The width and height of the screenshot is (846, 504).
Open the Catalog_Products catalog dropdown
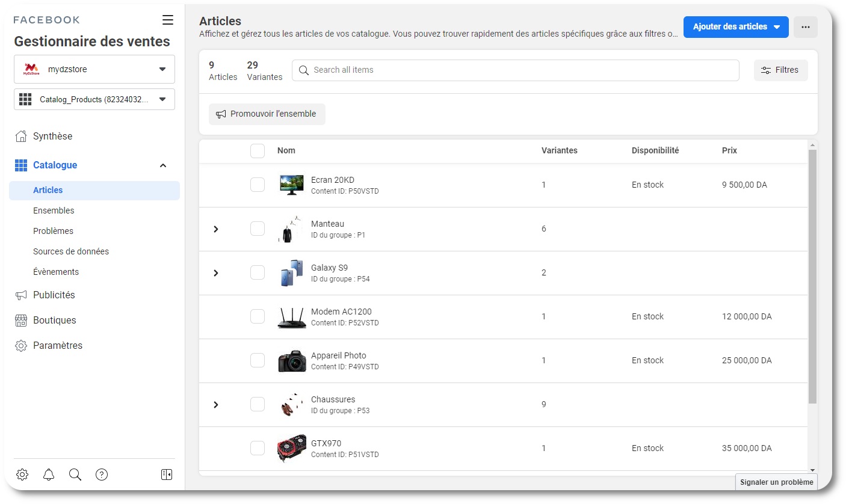[x=94, y=99]
